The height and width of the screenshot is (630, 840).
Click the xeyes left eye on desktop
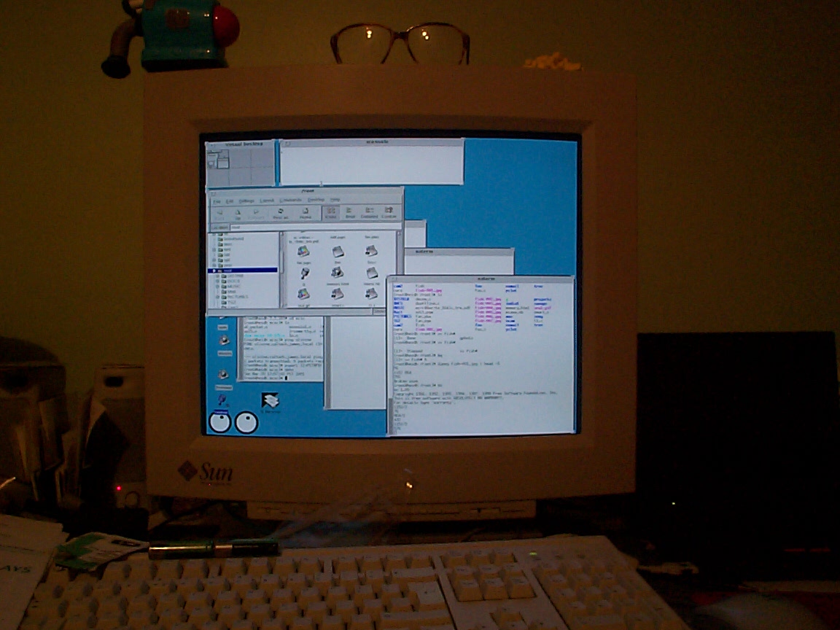pyautogui.click(x=219, y=422)
